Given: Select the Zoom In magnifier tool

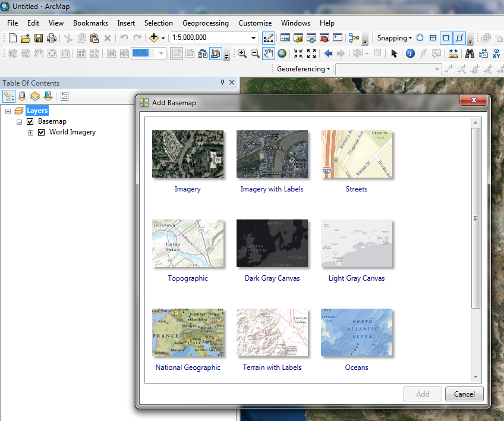Looking at the screenshot, I should point(242,54).
